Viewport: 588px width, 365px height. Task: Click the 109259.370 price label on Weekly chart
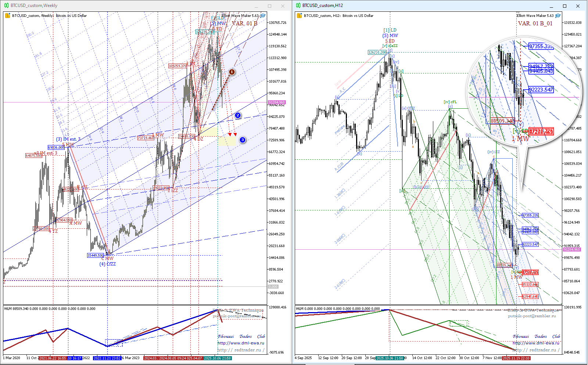[178, 66]
